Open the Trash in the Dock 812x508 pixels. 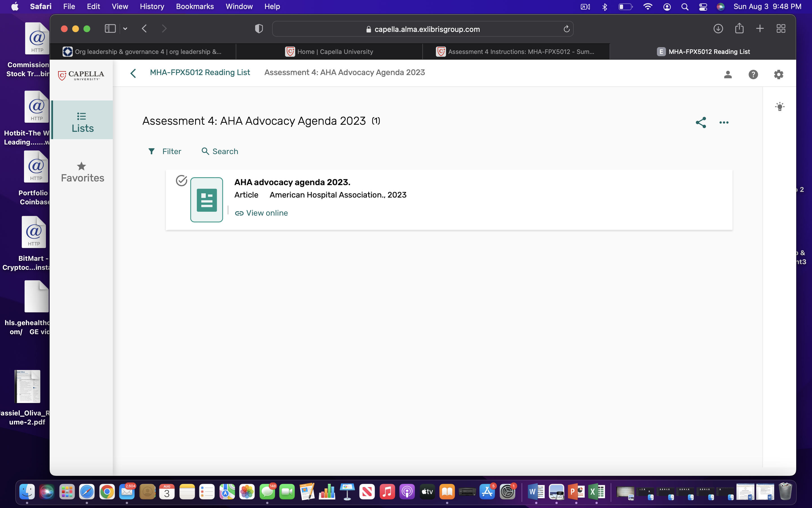coord(785,492)
